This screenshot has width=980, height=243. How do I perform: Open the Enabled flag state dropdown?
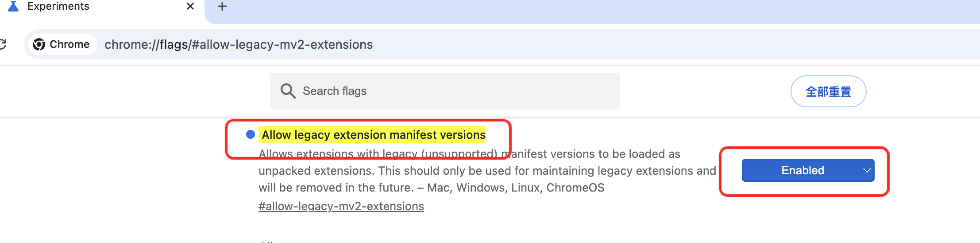[x=808, y=170]
